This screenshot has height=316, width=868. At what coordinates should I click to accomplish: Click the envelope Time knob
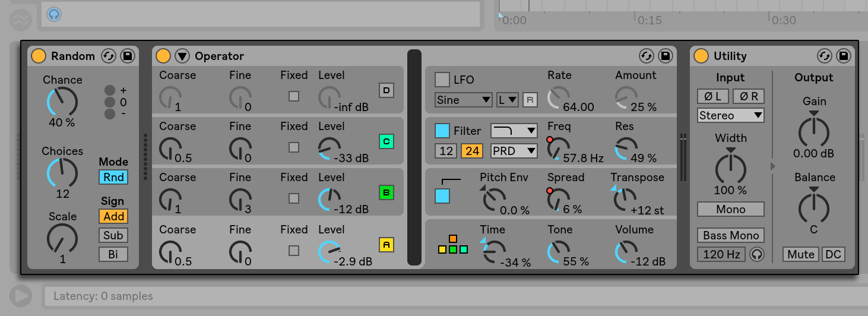coord(493,252)
